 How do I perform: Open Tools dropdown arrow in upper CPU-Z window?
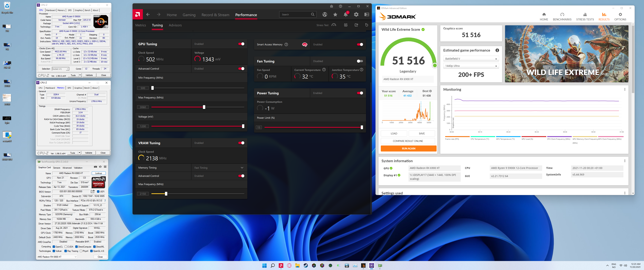[x=80, y=75]
